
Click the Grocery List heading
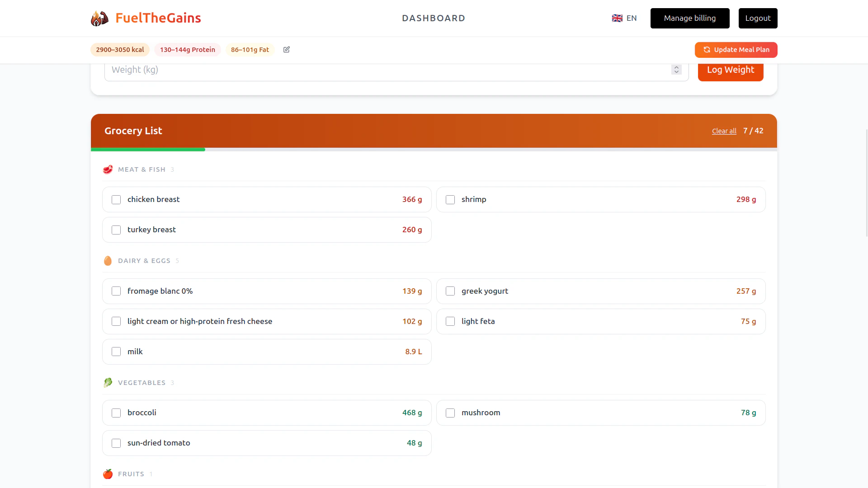133,131
